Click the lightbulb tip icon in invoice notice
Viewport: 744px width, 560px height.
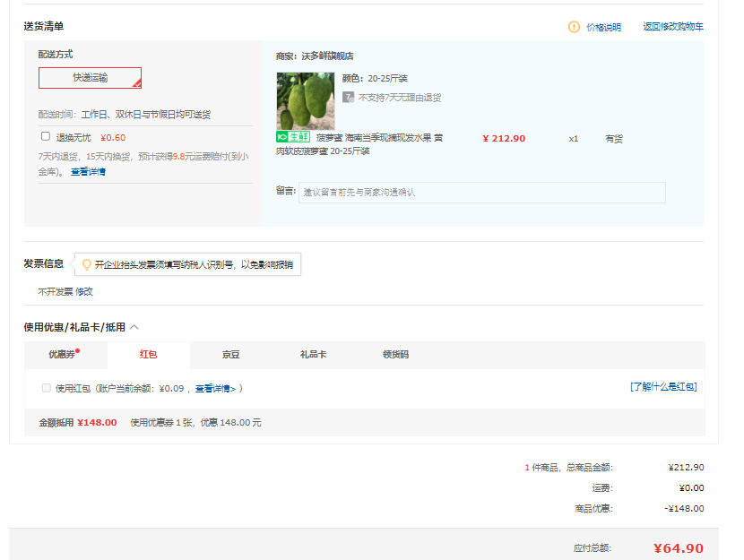86,264
